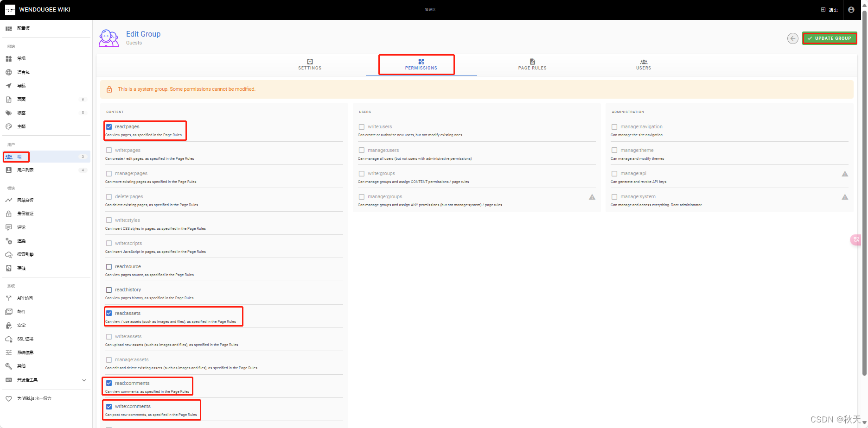Viewport: 868px width, 428px height.
Task: Switch to the PAGE RULES tab
Action: point(532,64)
